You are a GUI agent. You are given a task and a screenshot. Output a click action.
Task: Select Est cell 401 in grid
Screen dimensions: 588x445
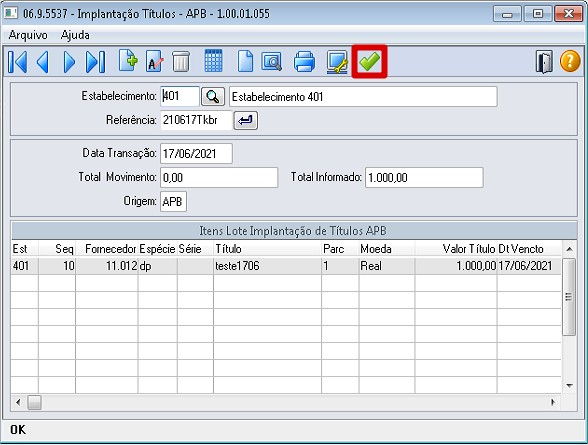pyautogui.click(x=25, y=266)
